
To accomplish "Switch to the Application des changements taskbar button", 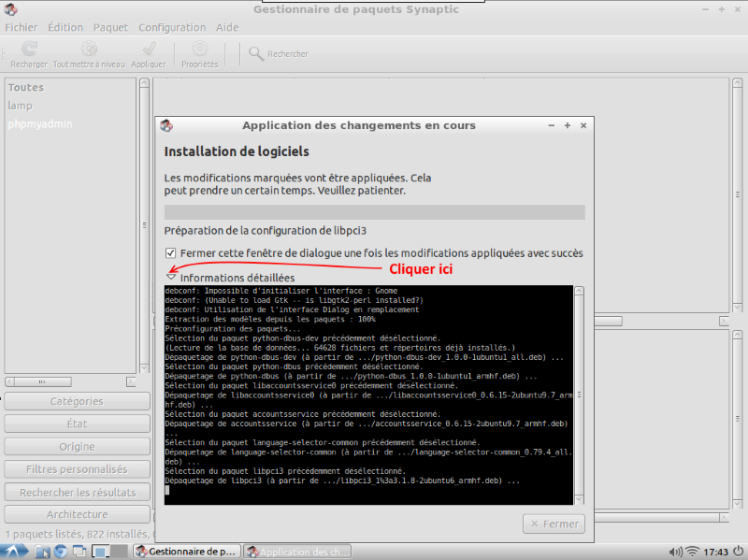I will [297, 552].
